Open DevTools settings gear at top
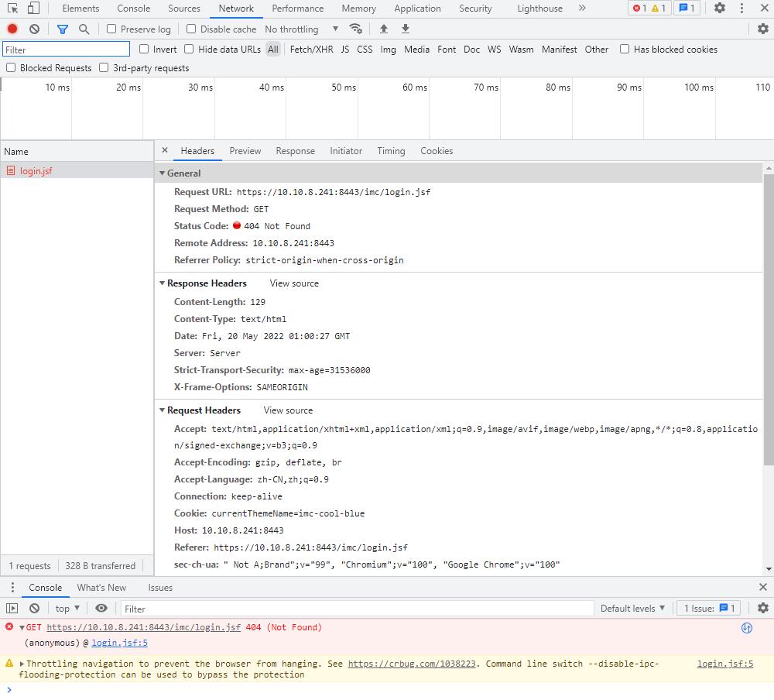This screenshot has height=700, width=774. [x=720, y=9]
